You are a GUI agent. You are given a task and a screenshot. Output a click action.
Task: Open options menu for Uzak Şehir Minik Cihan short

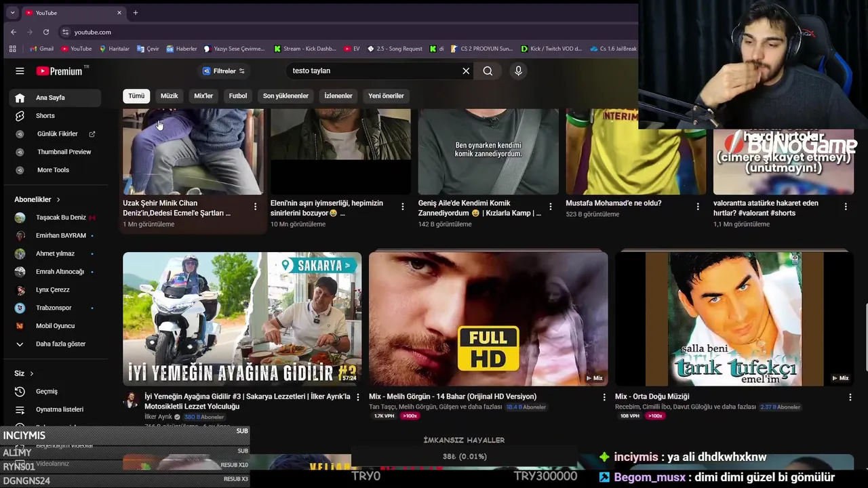pos(255,207)
